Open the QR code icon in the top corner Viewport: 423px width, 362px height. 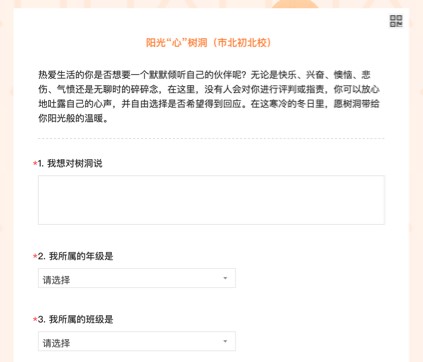pyautogui.click(x=396, y=21)
